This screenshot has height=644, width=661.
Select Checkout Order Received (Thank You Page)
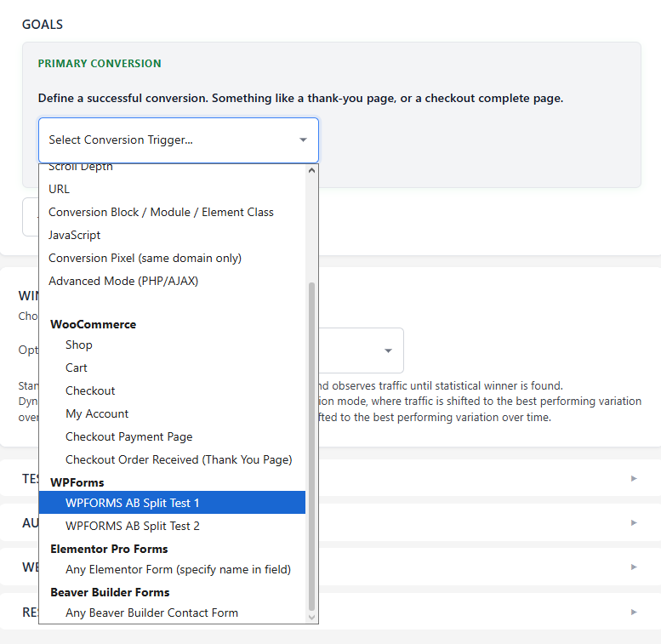[x=172, y=460]
